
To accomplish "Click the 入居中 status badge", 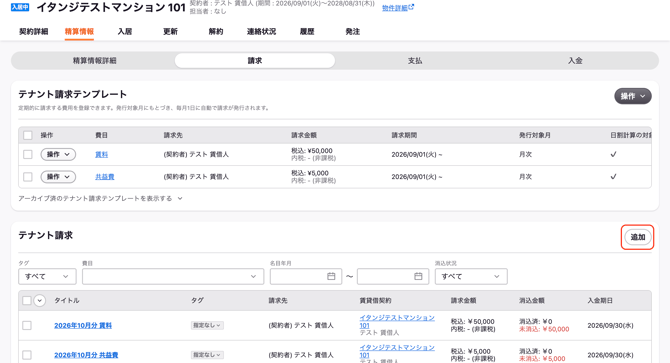I will tap(20, 7).
